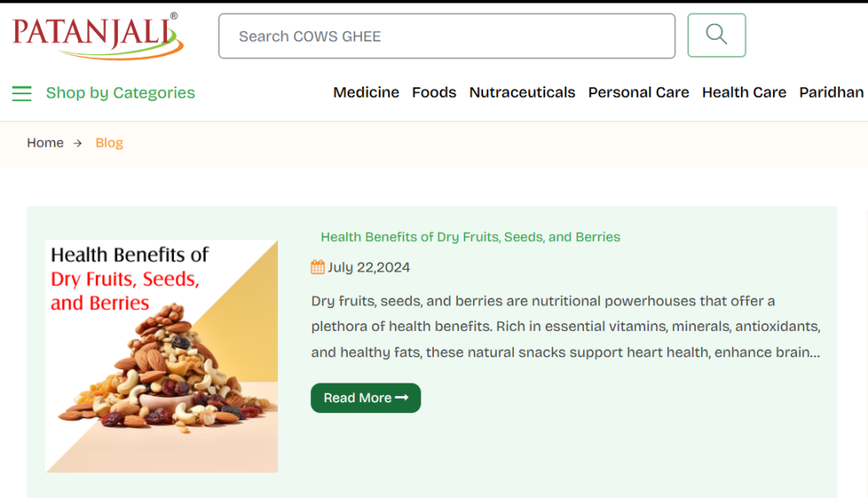The width and height of the screenshot is (868, 498).
Task: Click the dry fruits blog thumbnail
Action: click(161, 356)
